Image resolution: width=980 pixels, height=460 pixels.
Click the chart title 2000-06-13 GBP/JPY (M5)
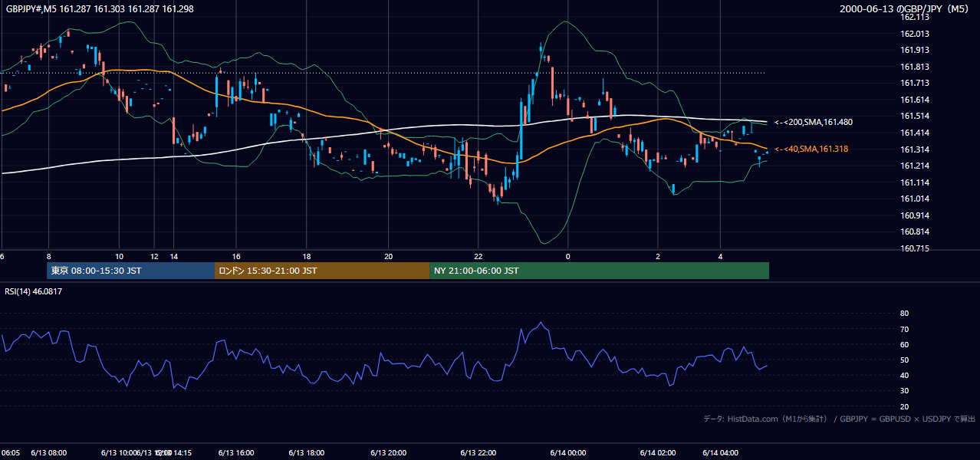pos(905,8)
